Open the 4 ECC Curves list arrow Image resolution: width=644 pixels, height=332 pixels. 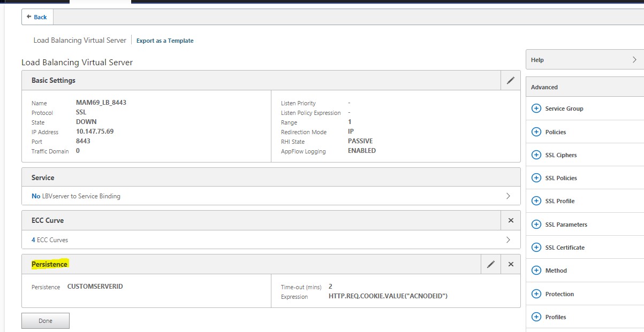point(508,240)
